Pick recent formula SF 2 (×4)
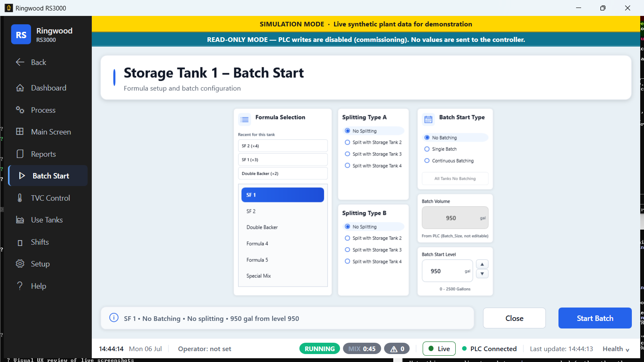This screenshot has height=362, width=644. tap(283, 146)
